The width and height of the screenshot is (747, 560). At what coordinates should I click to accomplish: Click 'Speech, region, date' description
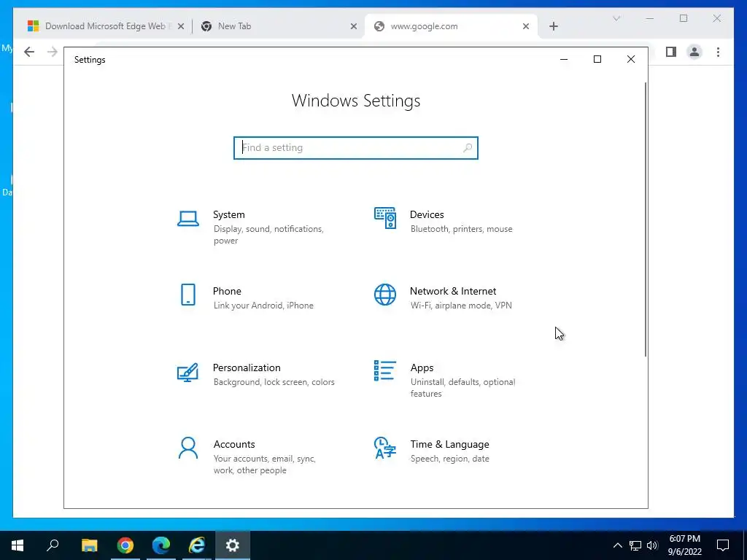449,459
